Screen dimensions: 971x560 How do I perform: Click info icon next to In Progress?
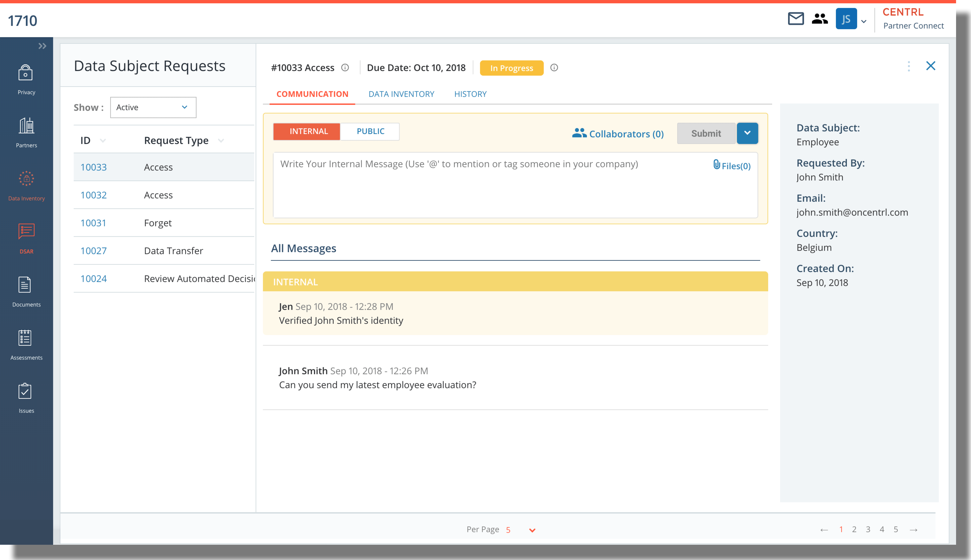554,68
